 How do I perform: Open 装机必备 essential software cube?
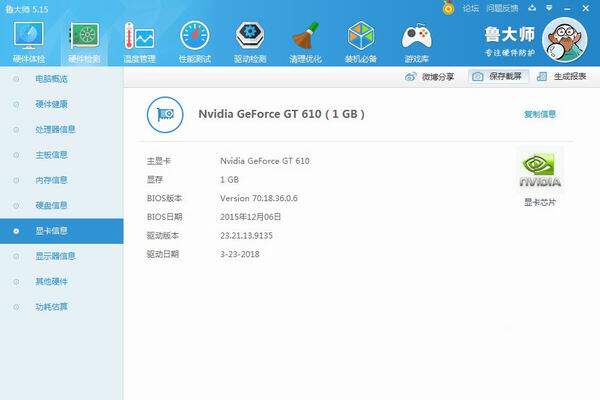click(x=360, y=42)
